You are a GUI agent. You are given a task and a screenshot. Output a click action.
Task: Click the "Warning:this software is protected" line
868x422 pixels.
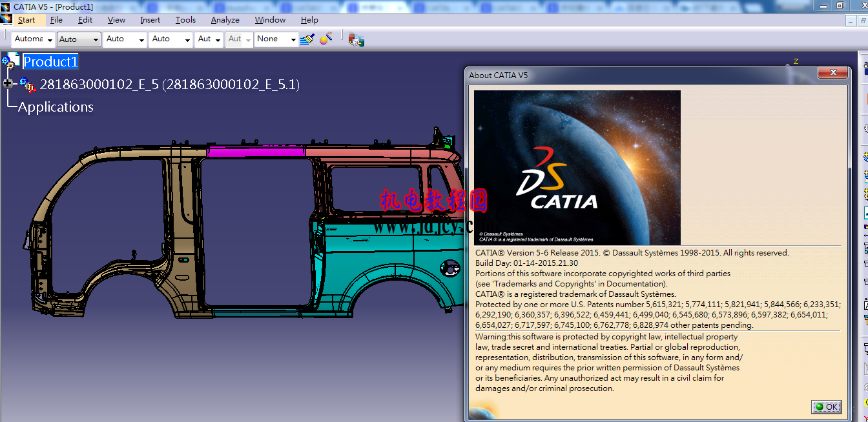pyautogui.click(x=606, y=337)
